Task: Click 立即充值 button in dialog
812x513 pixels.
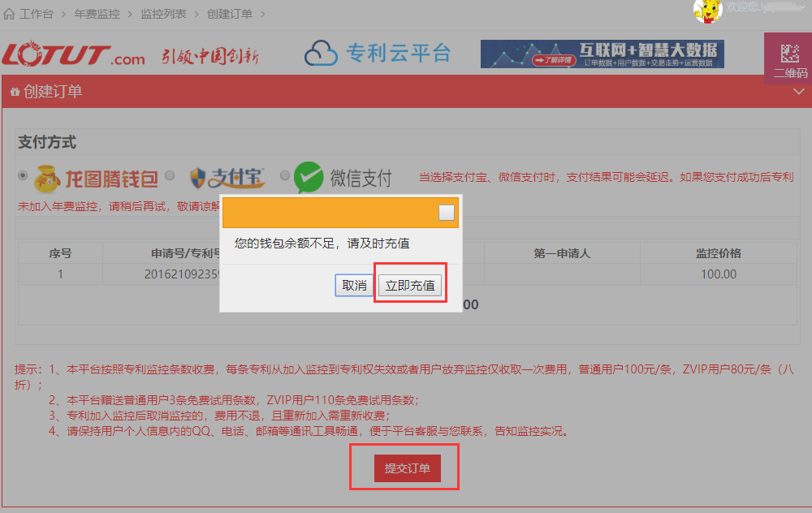Action: click(x=410, y=285)
